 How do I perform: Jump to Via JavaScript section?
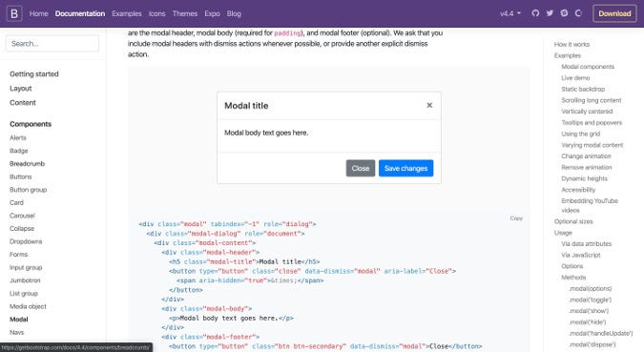tap(581, 255)
